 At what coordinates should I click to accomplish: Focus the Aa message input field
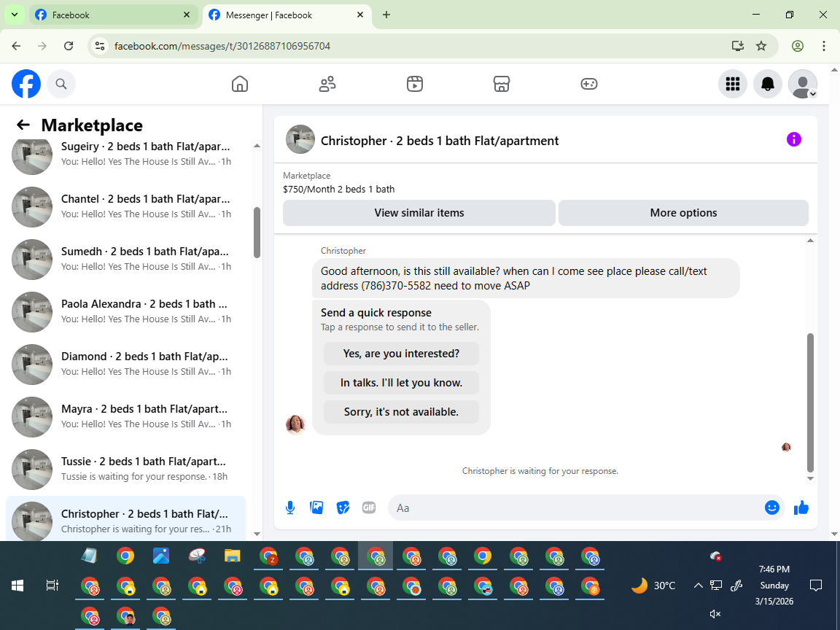[578, 507]
